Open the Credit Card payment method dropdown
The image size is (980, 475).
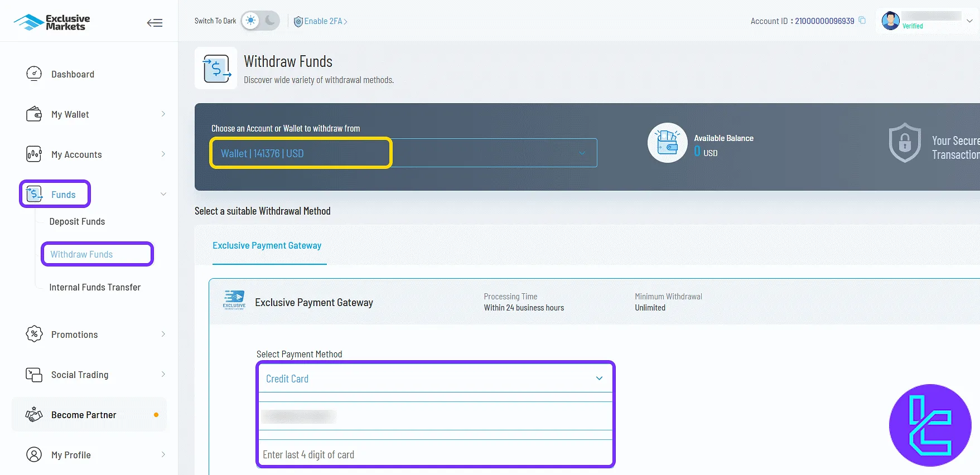[x=435, y=379]
